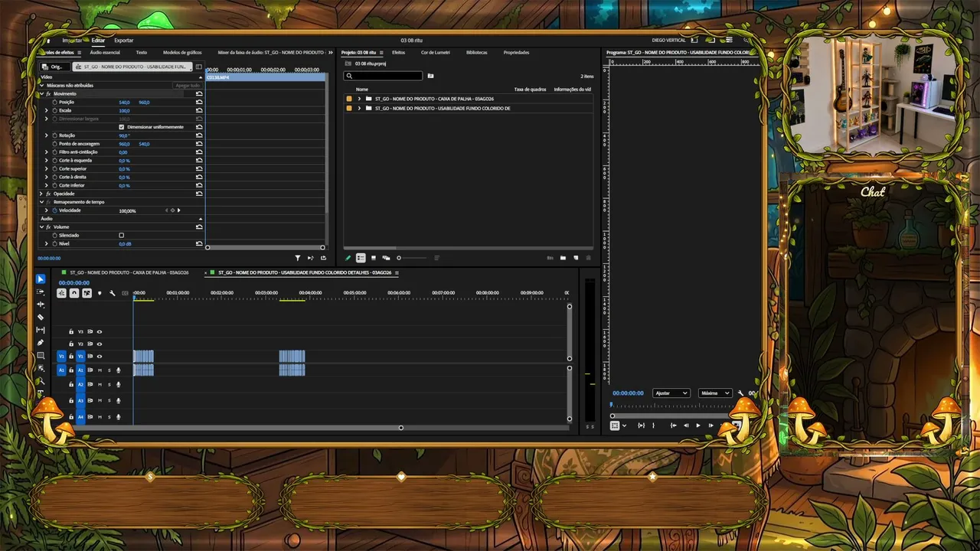This screenshot has height=551, width=980.
Task: Switch project panel to icon view
Action: click(x=374, y=258)
